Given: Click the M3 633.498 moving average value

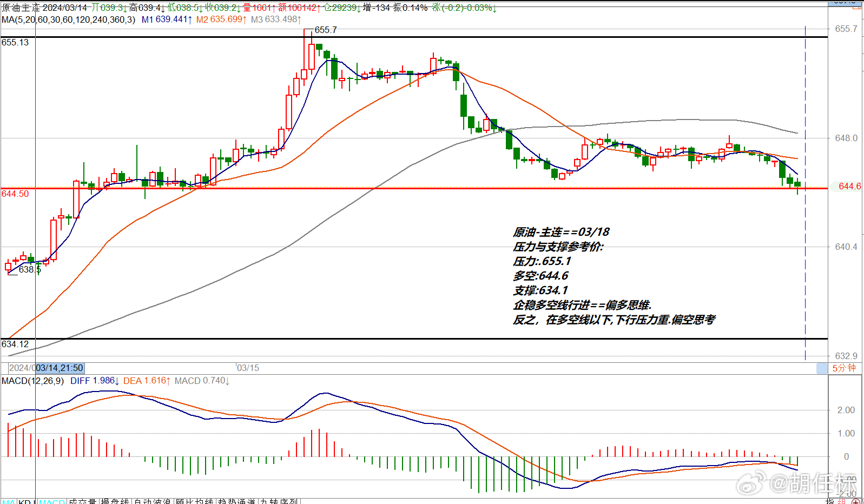Looking at the screenshot, I should (x=276, y=19).
